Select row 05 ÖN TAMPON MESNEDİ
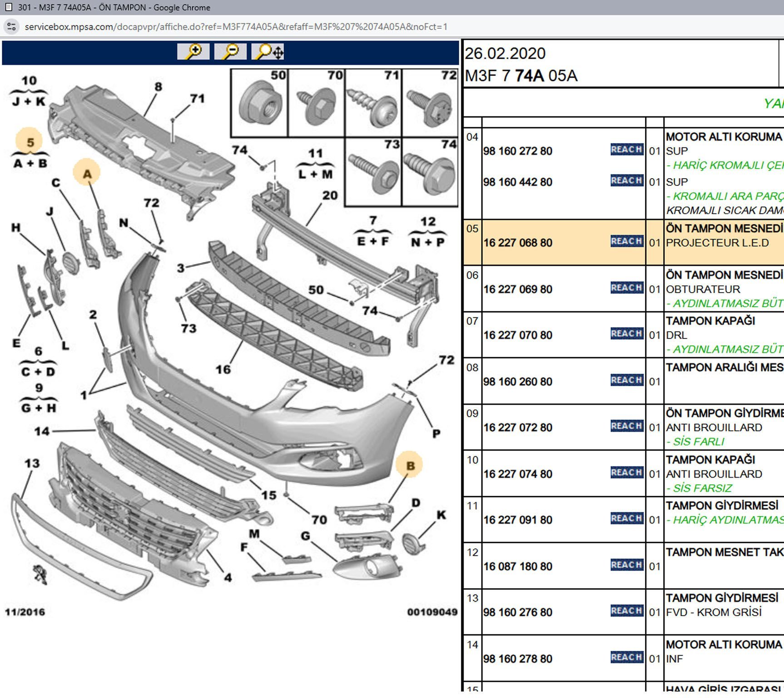This screenshot has height=698, width=784. [x=723, y=229]
